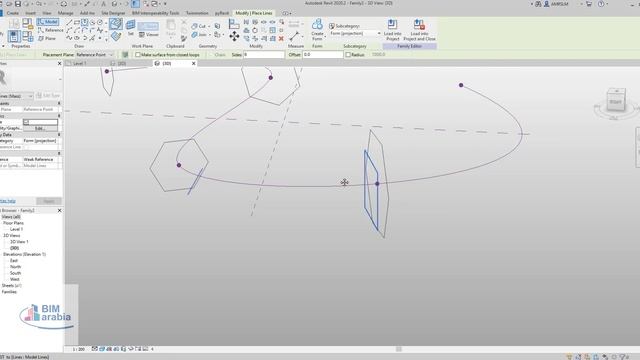Select the North elevation in browser
The width and height of the screenshot is (640, 360).
(x=16, y=267)
